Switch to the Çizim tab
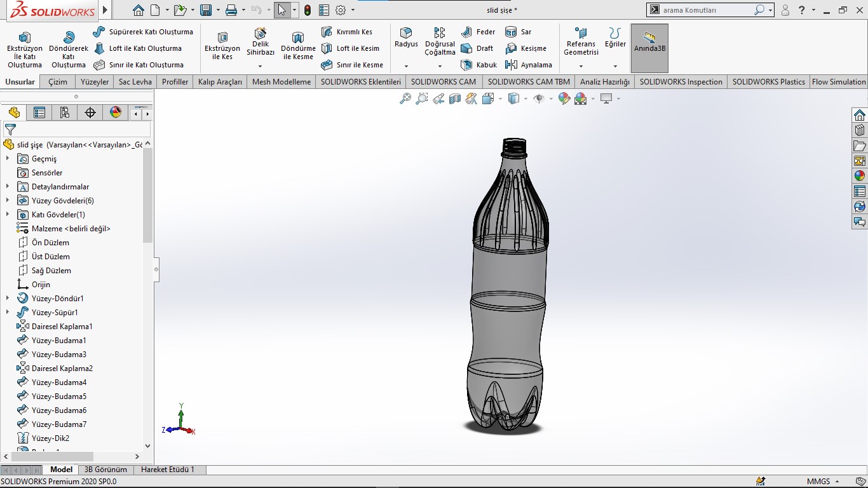868x488 pixels. [x=58, y=82]
